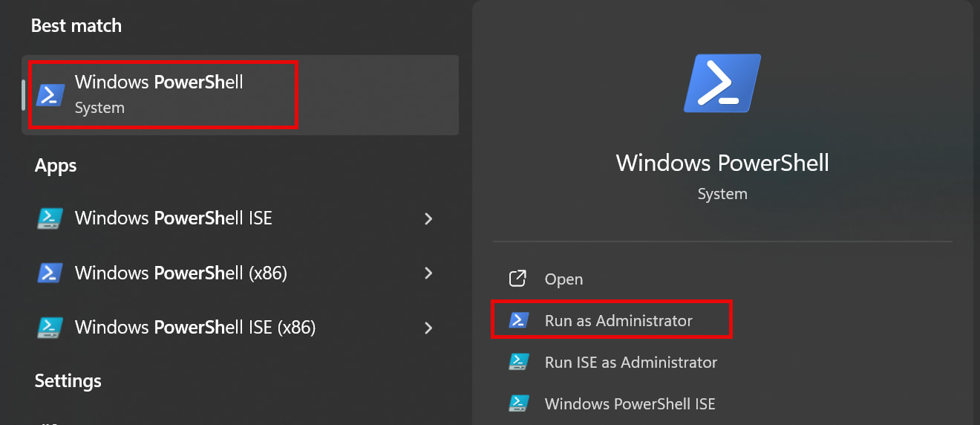
Task: Select Windows PowerShell (x86) app entry
Action: 240,273
